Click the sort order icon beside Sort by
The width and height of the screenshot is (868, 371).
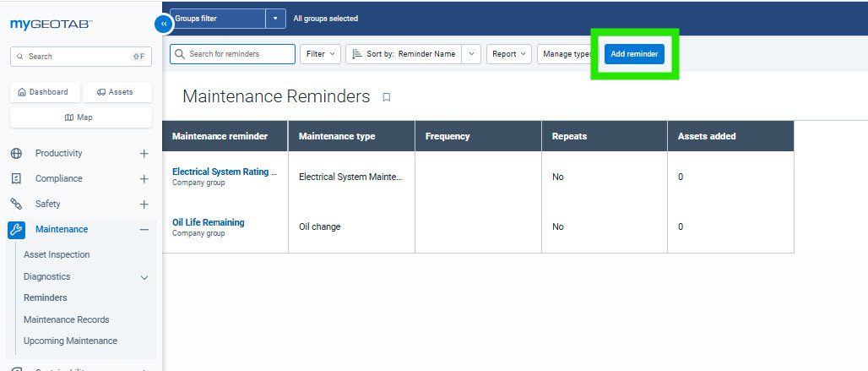pyautogui.click(x=355, y=54)
